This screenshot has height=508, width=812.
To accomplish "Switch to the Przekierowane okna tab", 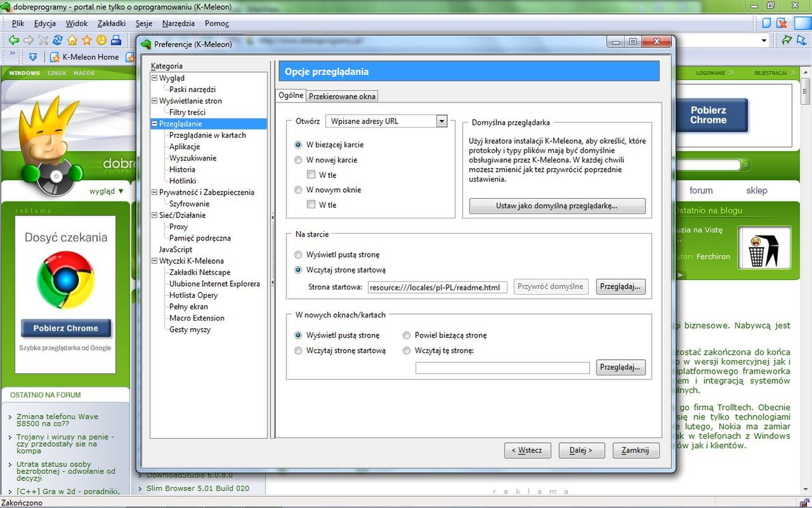I will 343,97.
